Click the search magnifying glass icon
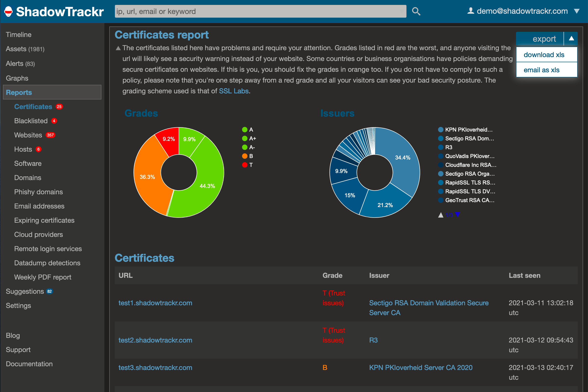This screenshot has width=588, height=392. (x=416, y=11)
